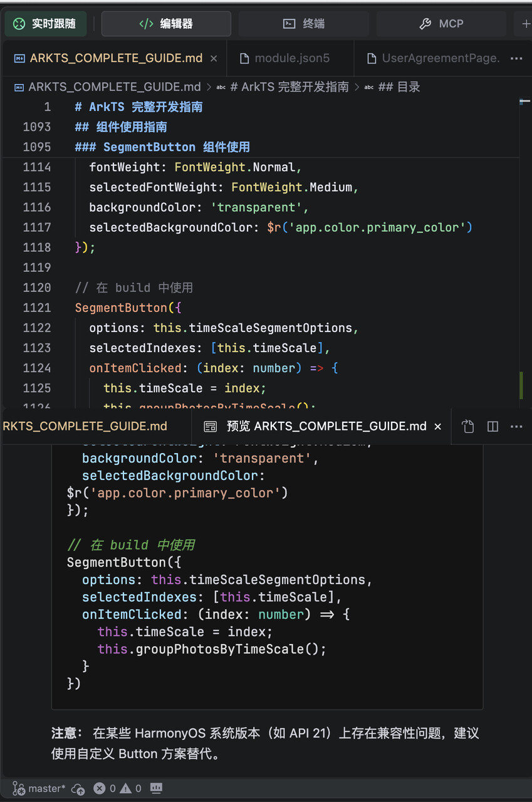Image resolution: width=532 pixels, height=802 pixels.
Task: Click the plus icon at top right
Action: [x=525, y=24]
